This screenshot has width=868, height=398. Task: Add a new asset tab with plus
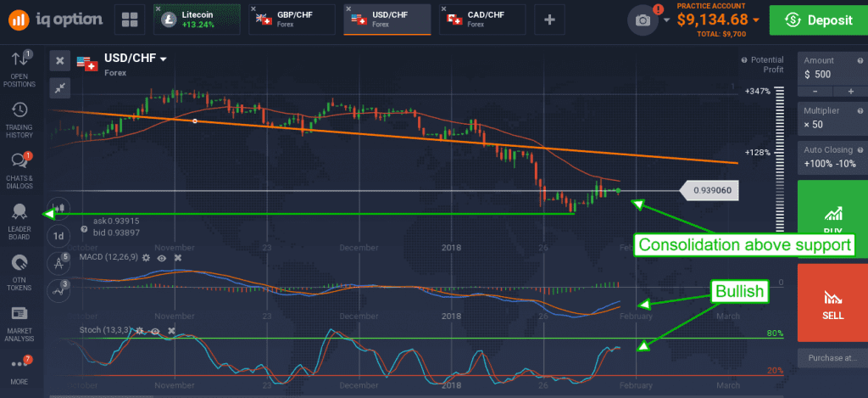(549, 20)
